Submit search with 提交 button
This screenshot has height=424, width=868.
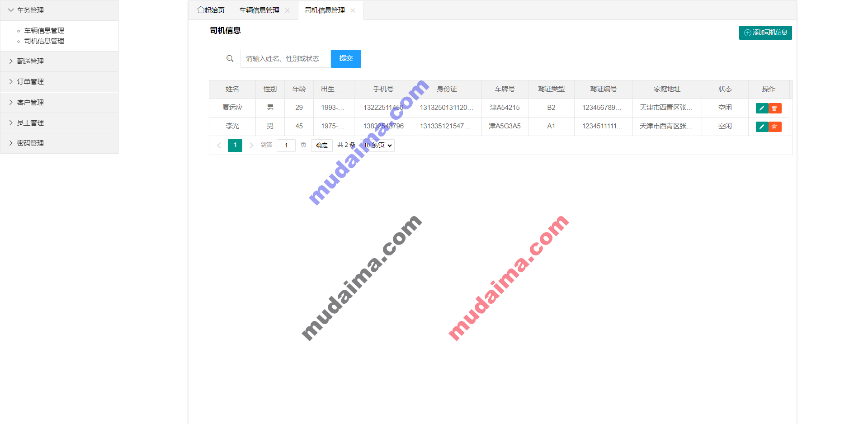346,59
